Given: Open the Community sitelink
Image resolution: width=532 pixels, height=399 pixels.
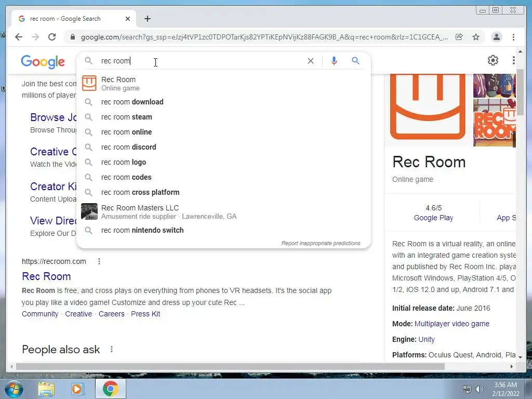Looking at the screenshot, I should [x=40, y=314].
